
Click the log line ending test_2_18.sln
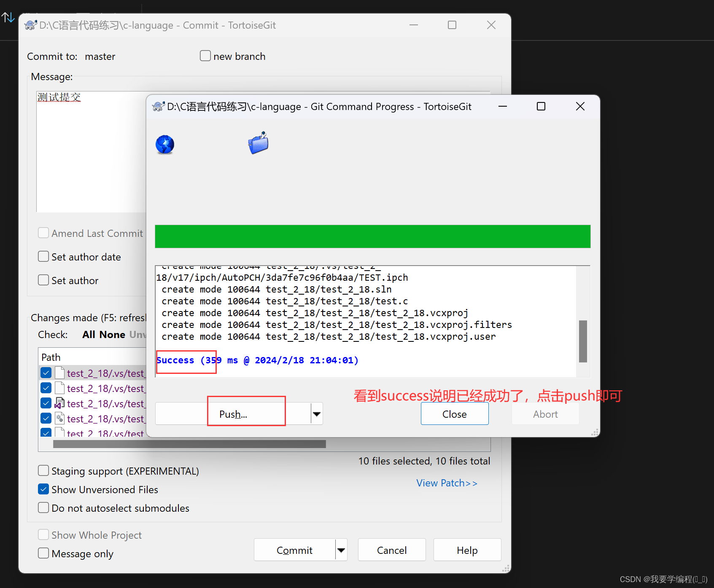pos(277,290)
